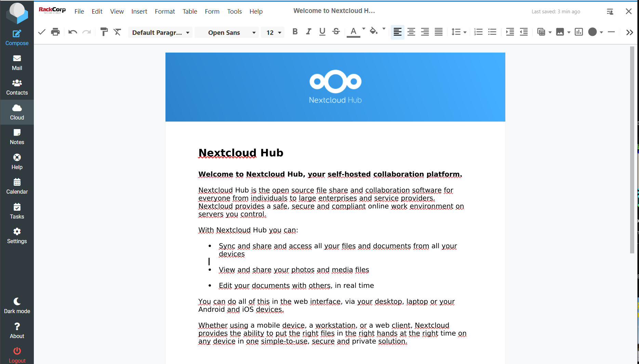Image resolution: width=639 pixels, height=364 pixels.
Task: Redo the last undone action
Action: (87, 32)
